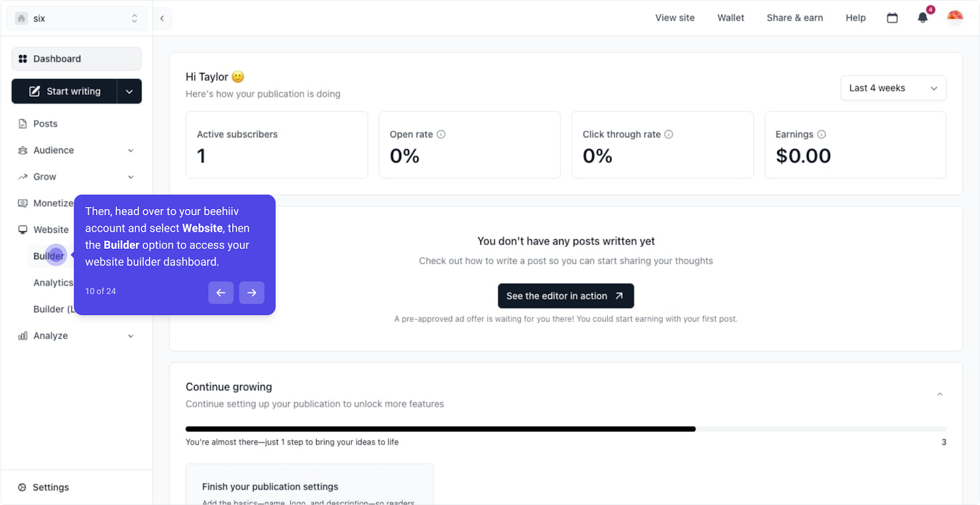Click the Click through rate info icon
Image resolution: width=980 pixels, height=505 pixels.
[669, 134]
